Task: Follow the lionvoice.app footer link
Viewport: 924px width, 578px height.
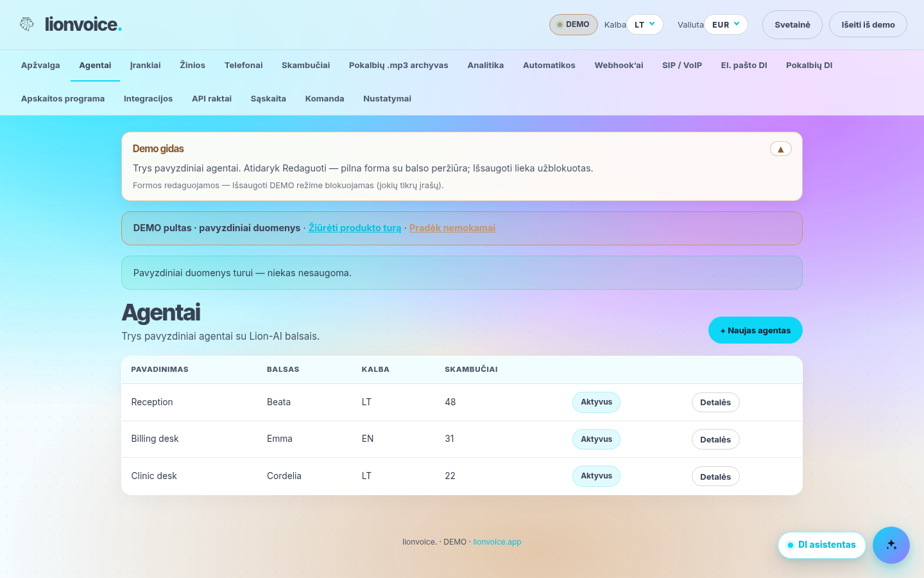Action: tap(497, 542)
